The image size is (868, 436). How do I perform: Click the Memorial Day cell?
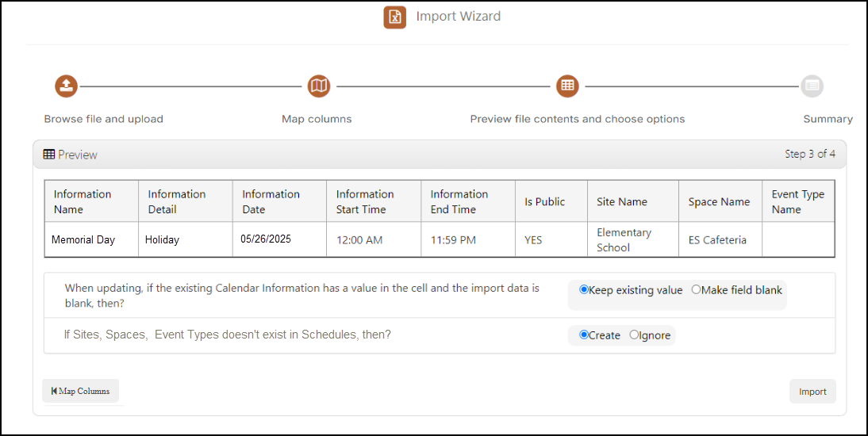91,239
